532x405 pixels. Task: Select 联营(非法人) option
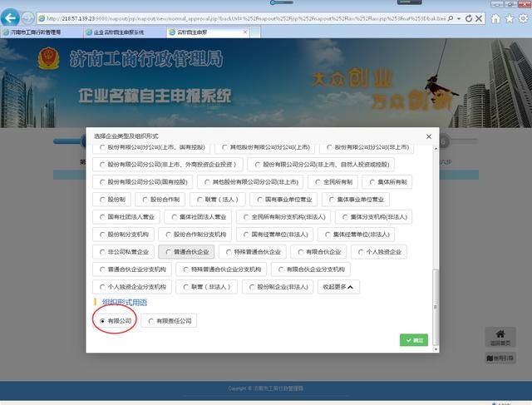click(x=207, y=287)
